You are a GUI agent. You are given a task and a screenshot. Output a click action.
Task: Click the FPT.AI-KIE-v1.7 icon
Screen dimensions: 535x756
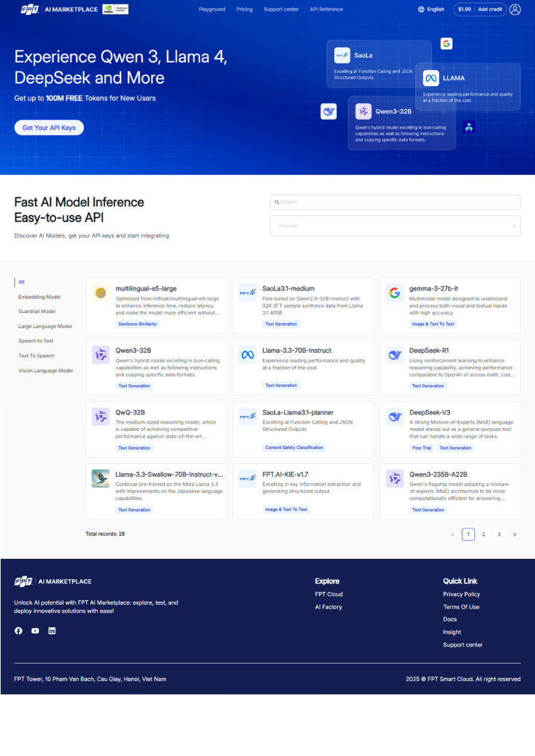[x=247, y=479]
